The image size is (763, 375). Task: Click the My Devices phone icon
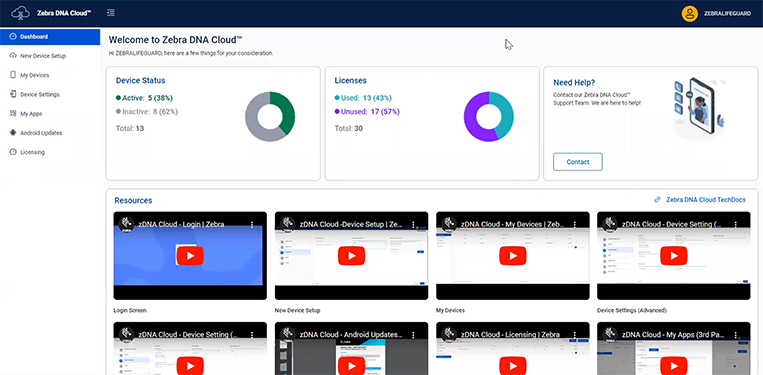click(13, 75)
